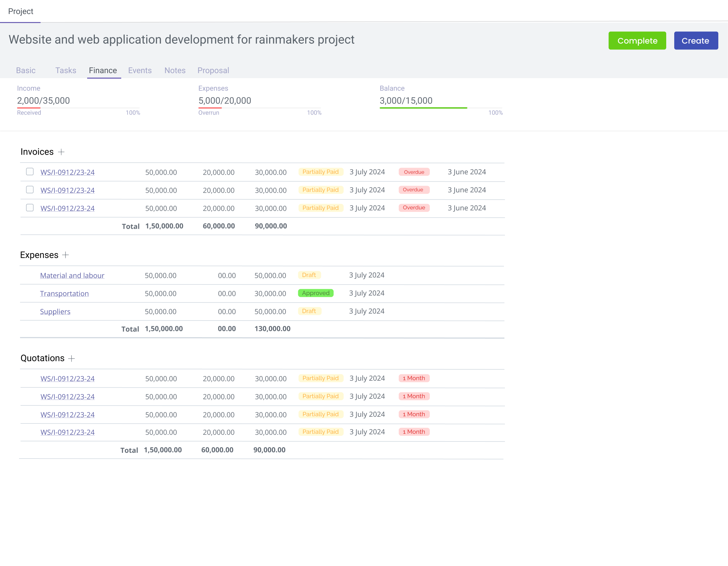728x566 pixels.
Task: Click the 30,000.00 amount in Transportation row
Action: click(x=270, y=294)
